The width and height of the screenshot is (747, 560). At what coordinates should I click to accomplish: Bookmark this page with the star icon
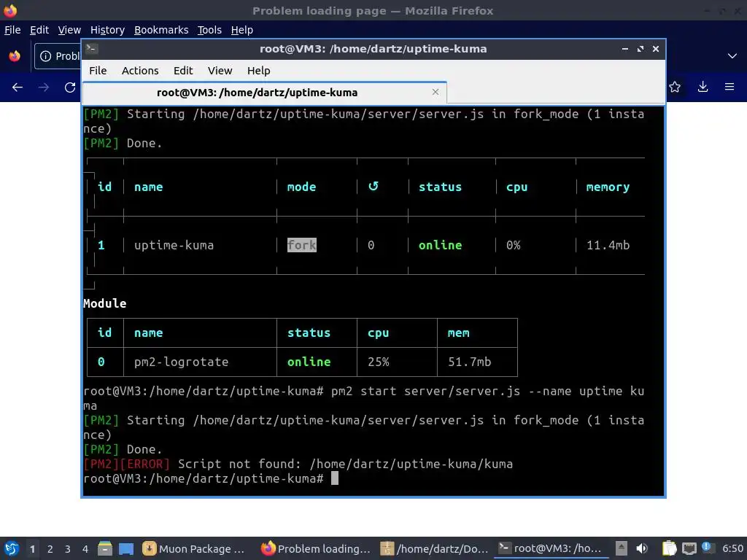click(x=675, y=87)
